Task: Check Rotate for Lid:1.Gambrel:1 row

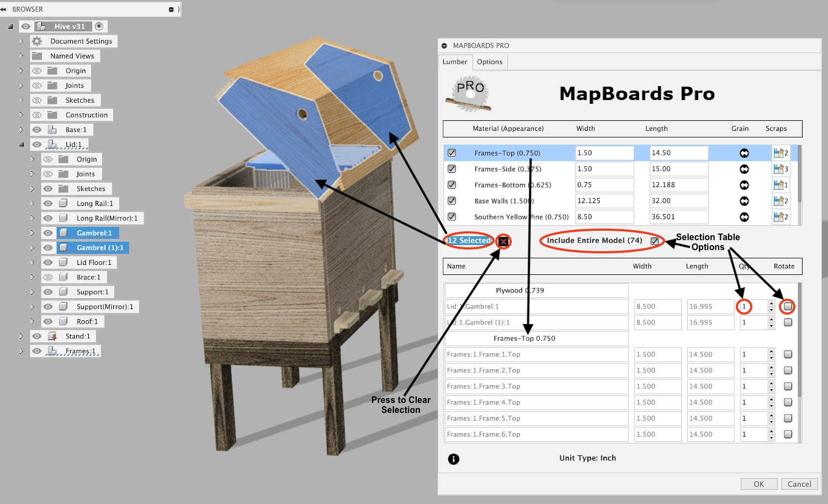Action: click(788, 306)
